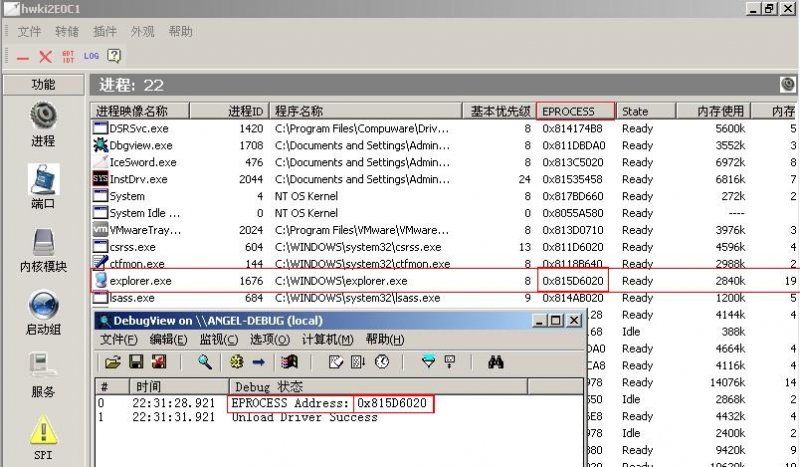Image resolution: width=800 pixels, height=467 pixels.
Task: Click DebugView log-to-file red icon
Action: [159, 362]
